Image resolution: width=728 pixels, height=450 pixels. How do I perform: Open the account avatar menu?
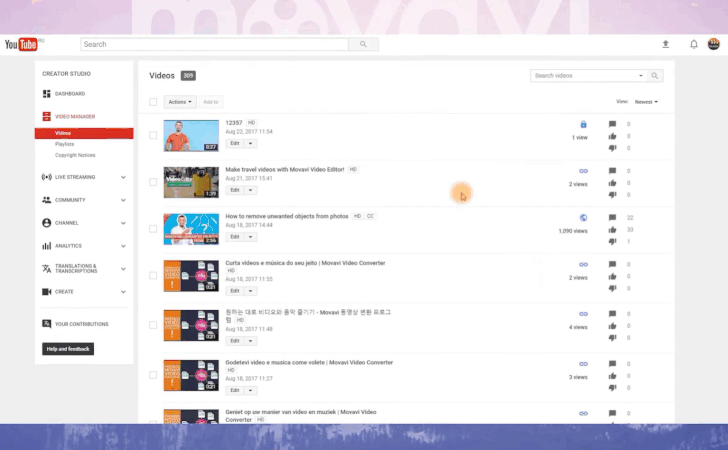(714, 44)
